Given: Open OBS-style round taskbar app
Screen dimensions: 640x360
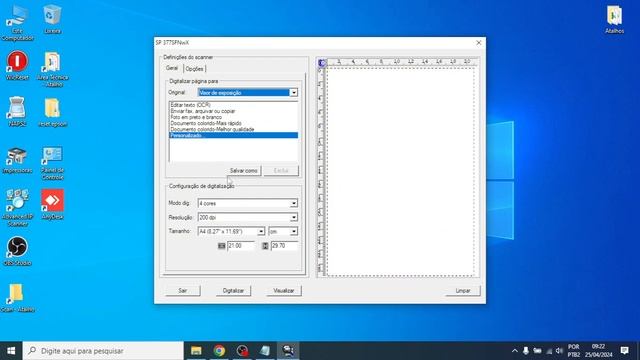Looking at the screenshot, I should [242, 351].
